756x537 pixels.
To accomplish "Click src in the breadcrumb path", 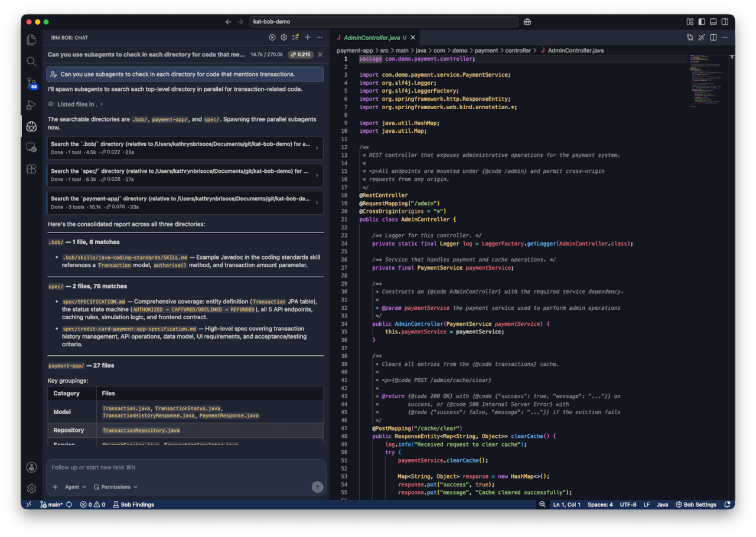I will tap(384, 50).
